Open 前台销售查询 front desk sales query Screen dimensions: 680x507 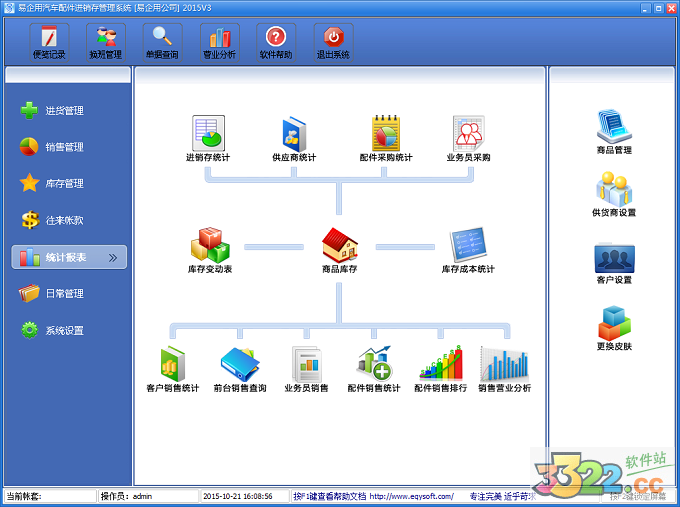[240, 369]
